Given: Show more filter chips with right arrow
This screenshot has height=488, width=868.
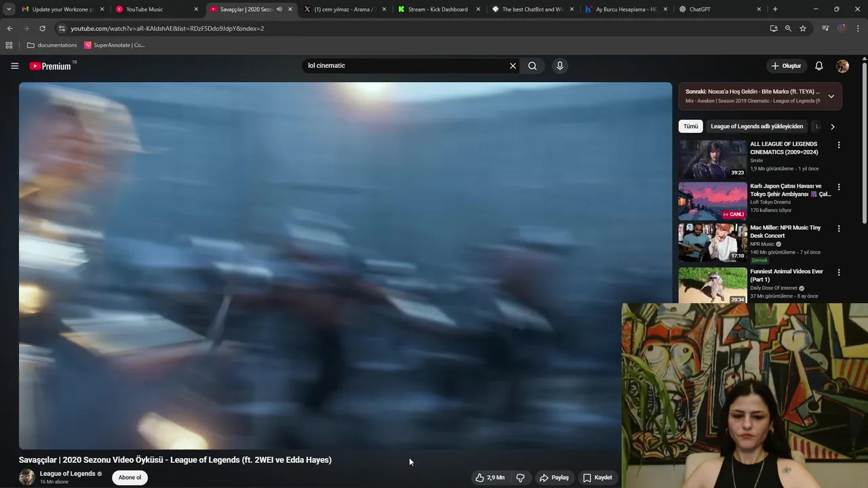Looking at the screenshot, I should [832, 127].
